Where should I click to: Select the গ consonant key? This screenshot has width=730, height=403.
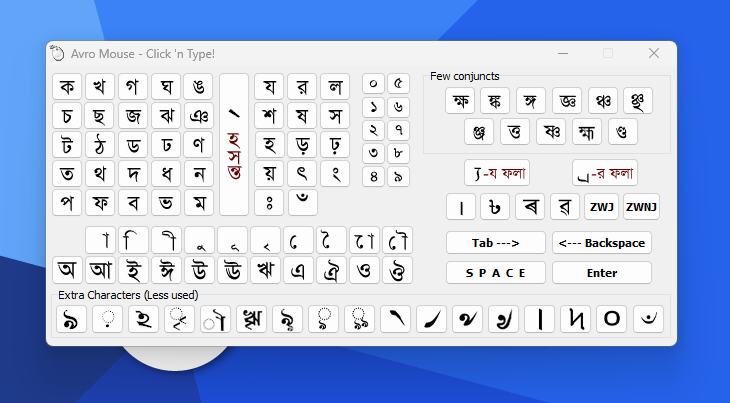pyautogui.click(x=133, y=87)
